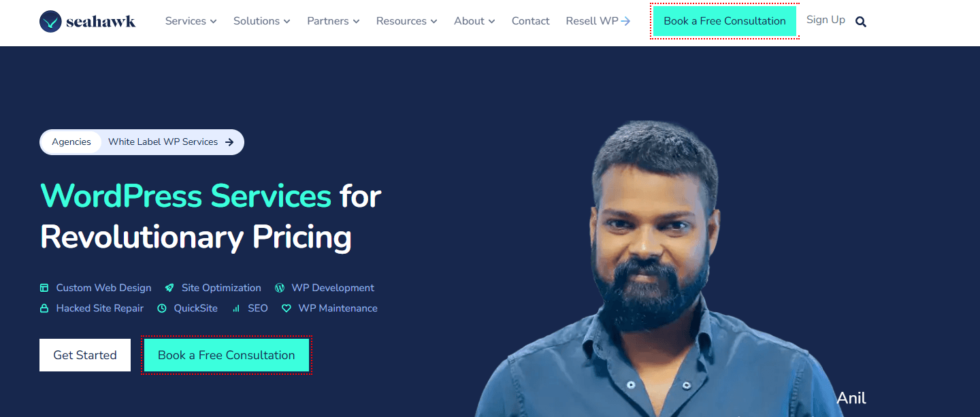This screenshot has height=417, width=980.
Task: Click the arrow in White Label WP Services pill
Action: click(229, 142)
